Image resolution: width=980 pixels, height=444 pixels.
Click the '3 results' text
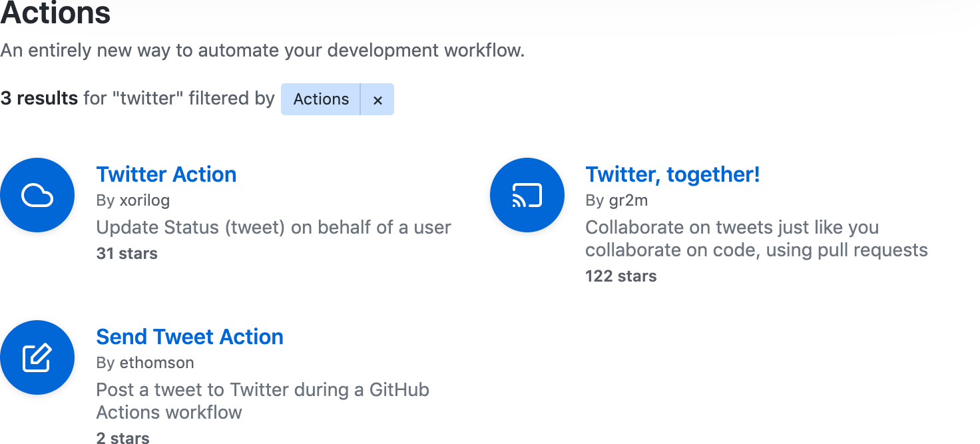39,99
